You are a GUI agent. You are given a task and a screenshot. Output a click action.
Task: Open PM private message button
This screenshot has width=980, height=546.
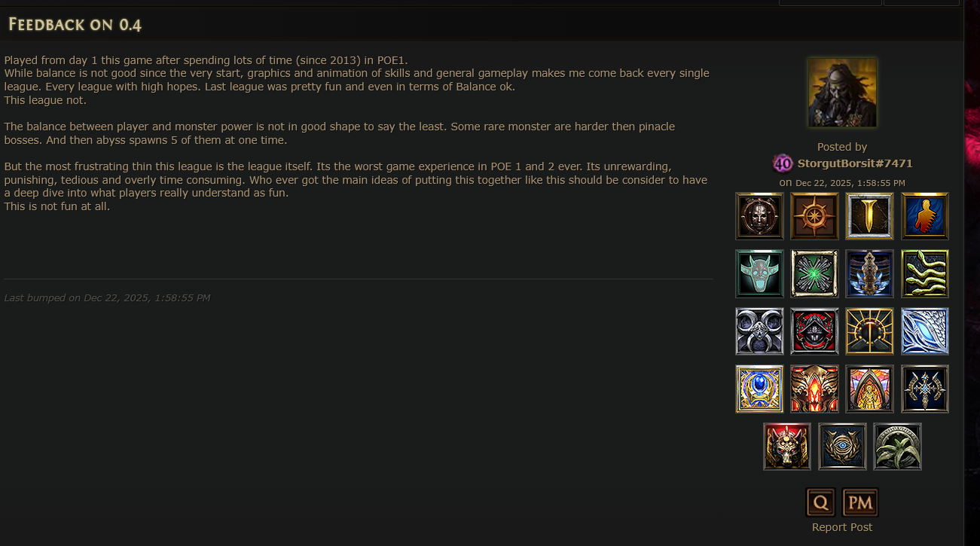[x=860, y=502]
